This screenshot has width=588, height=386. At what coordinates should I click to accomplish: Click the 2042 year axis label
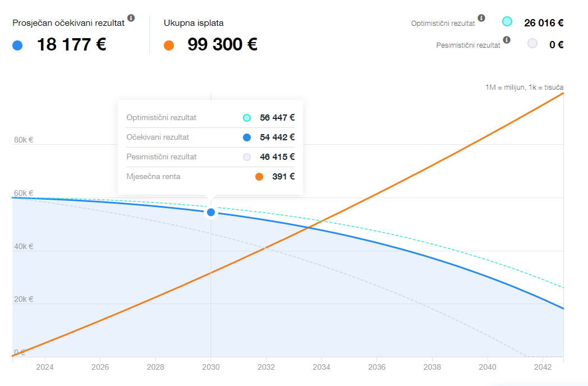pos(543,367)
